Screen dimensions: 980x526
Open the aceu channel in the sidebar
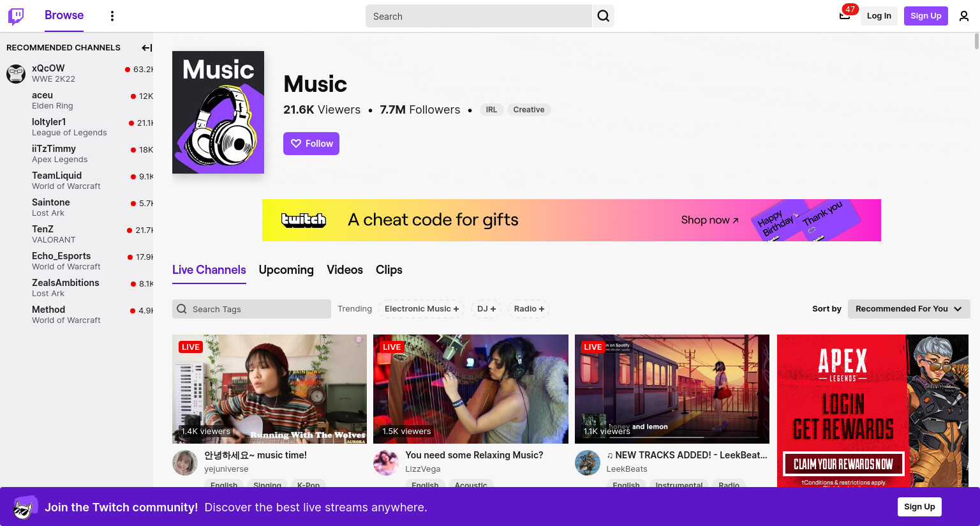pyautogui.click(x=77, y=100)
